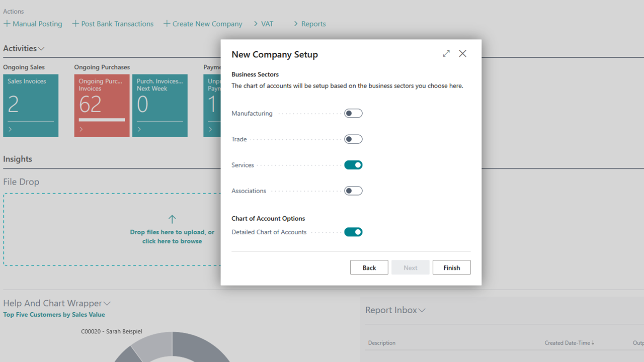Collapse the Activities section chevron

[41, 49]
